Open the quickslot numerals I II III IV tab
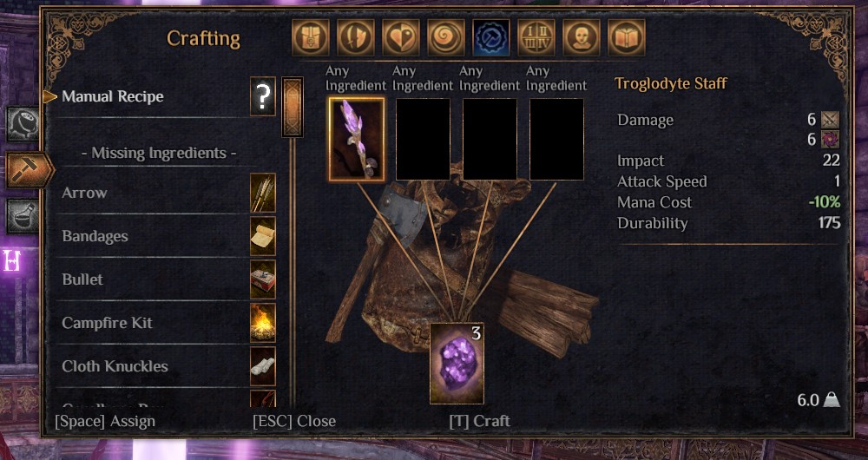Viewport: 868px width, 460px height. (x=536, y=37)
